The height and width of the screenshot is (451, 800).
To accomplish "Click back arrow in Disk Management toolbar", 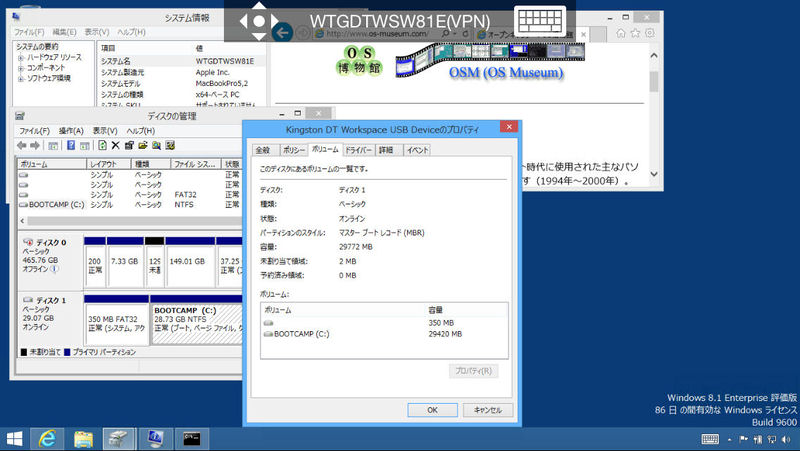I will click(x=21, y=145).
